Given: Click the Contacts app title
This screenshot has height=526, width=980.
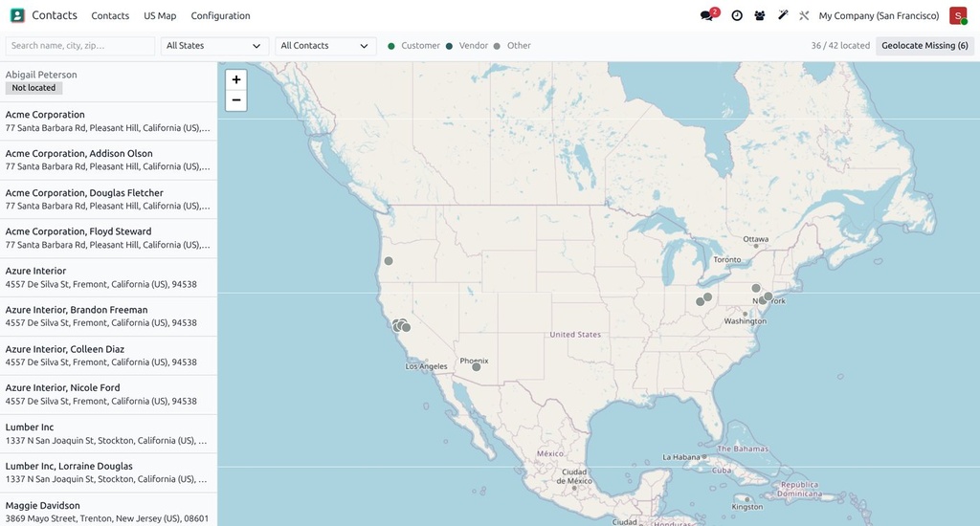Looking at the screenshot, I should coord(55,15).
